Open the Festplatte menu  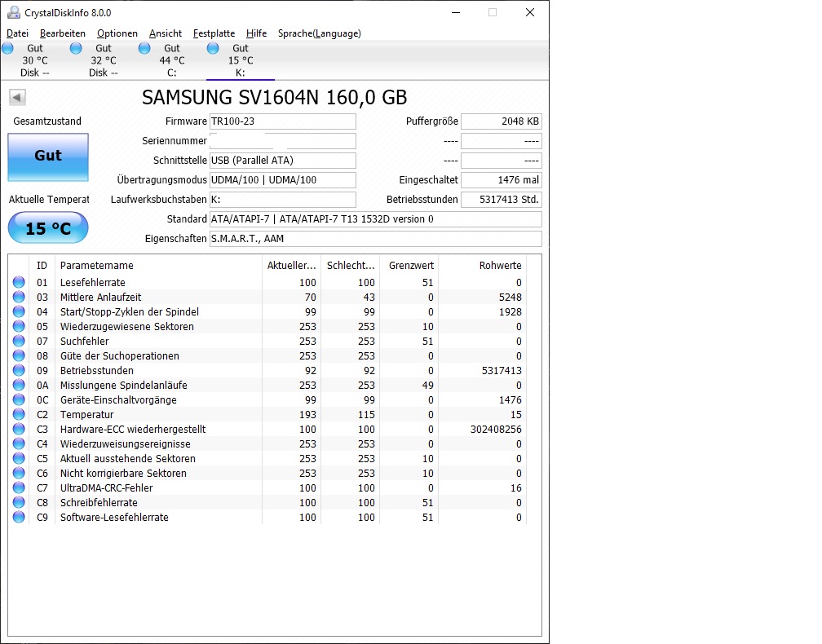(214, 33)
